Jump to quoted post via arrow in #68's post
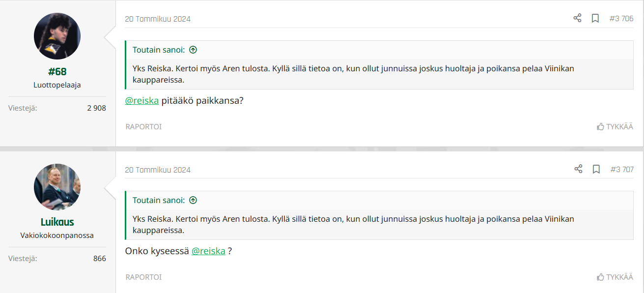 (x=193, y=50)
